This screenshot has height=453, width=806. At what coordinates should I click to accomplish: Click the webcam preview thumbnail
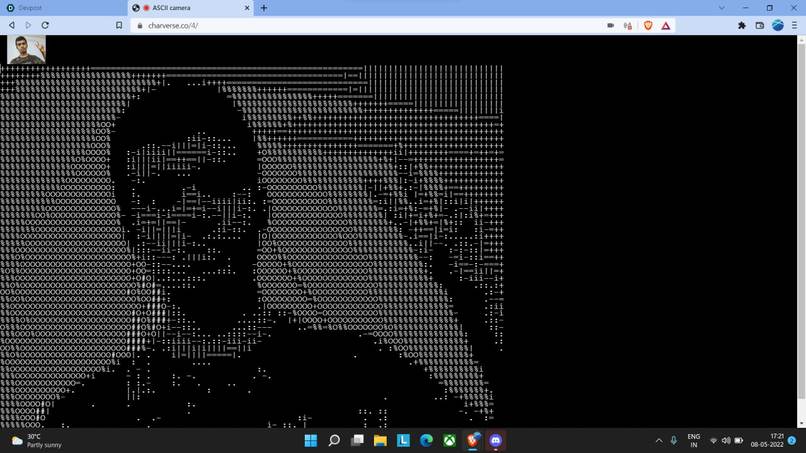pos(26,49)
